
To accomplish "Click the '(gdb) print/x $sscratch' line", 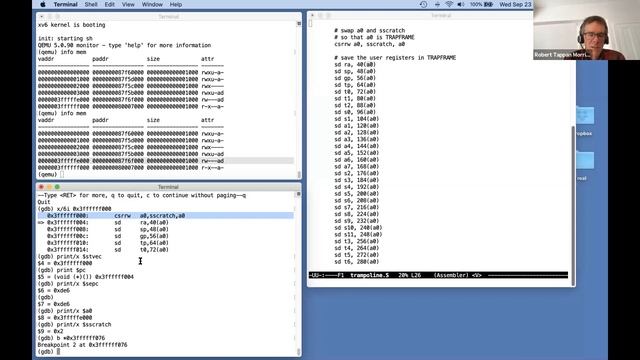I will click(74, 324).
